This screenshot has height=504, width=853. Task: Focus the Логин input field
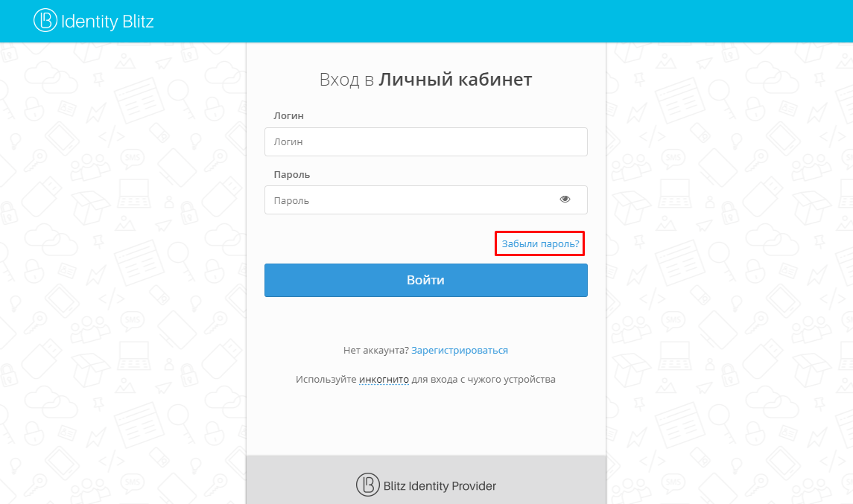[425, 141]
